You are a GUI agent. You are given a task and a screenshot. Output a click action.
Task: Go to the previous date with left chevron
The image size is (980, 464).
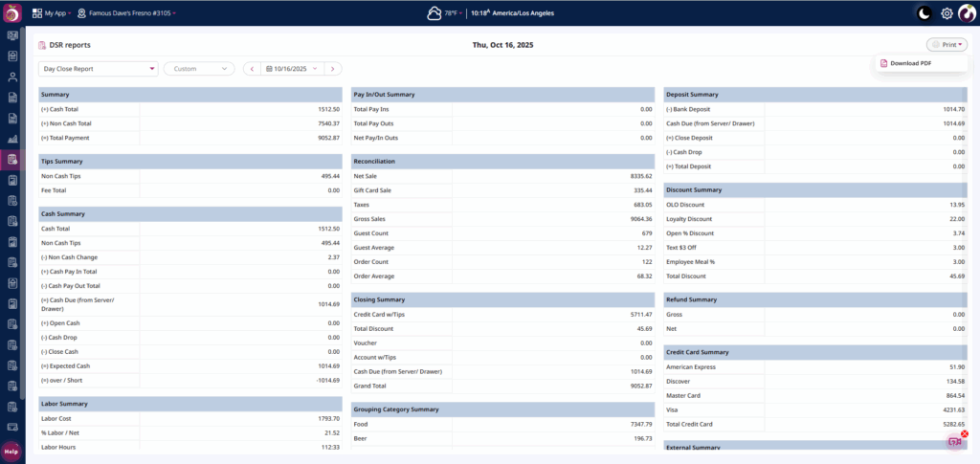point(252,69)
